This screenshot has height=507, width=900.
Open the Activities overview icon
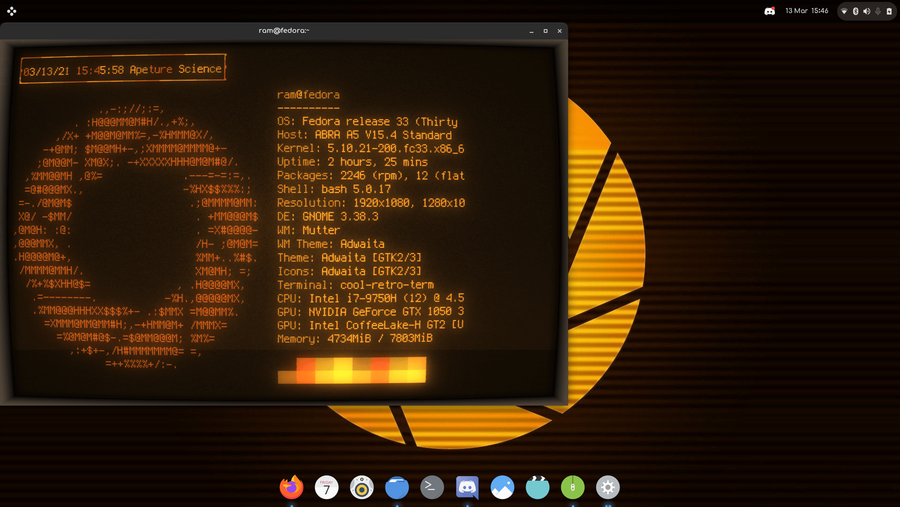coord(12,11)
